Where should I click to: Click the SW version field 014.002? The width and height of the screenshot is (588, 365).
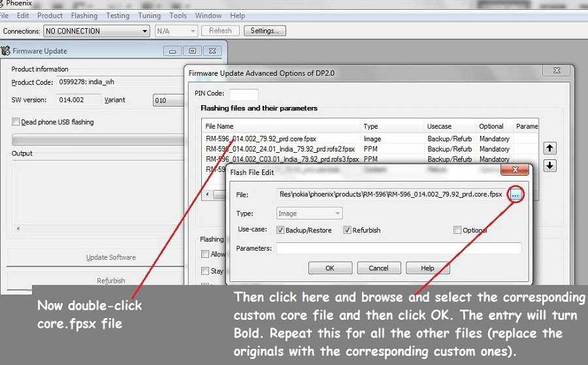point(79,100)
